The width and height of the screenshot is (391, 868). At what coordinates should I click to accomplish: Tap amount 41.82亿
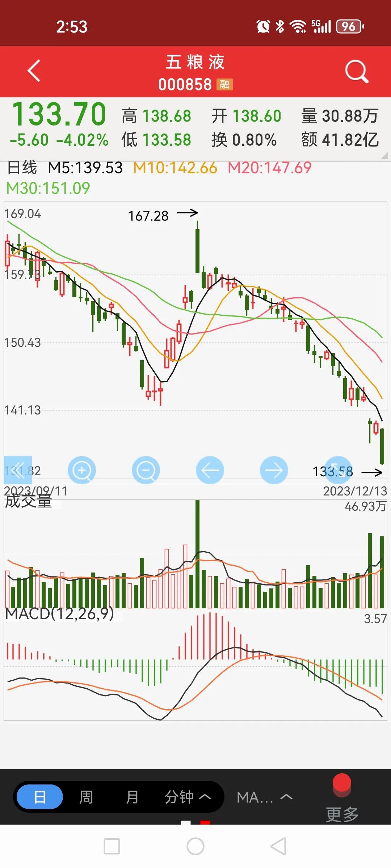click(350, 140)
